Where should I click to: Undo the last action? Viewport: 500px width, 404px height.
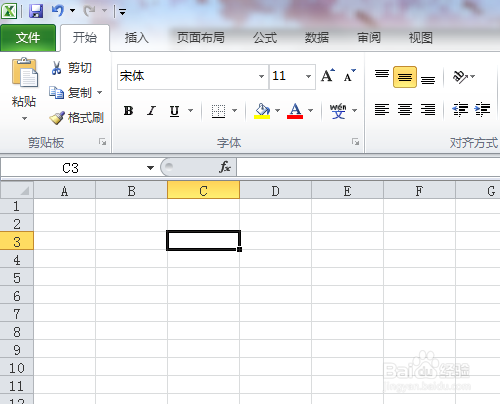[x=58, y=11]
